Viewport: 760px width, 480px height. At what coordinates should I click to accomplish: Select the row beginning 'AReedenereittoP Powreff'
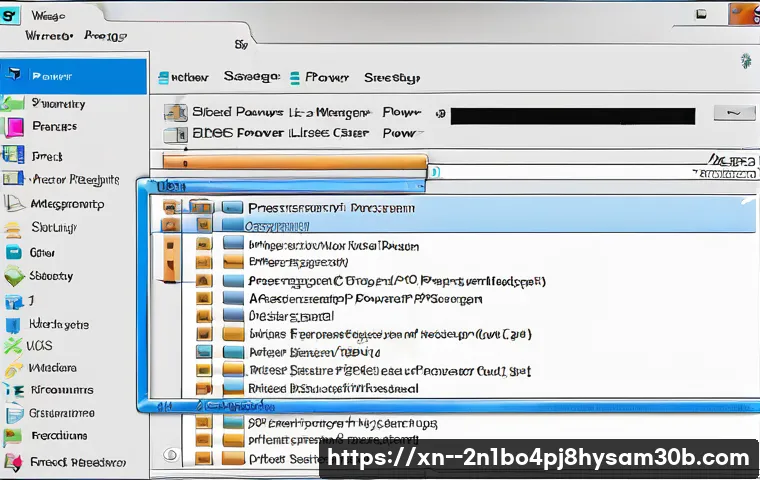(x=365, y=299)
